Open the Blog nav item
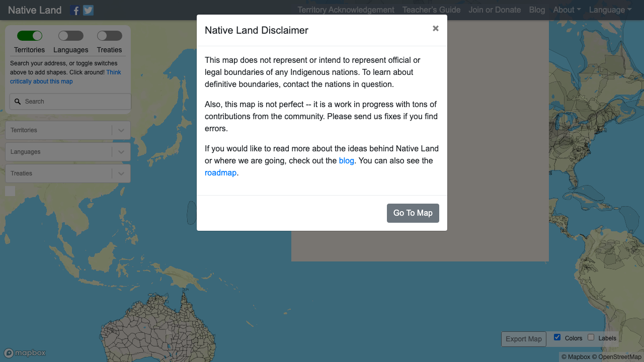The width and height of the screenshot is (644, 362). [x=537, y=10]
